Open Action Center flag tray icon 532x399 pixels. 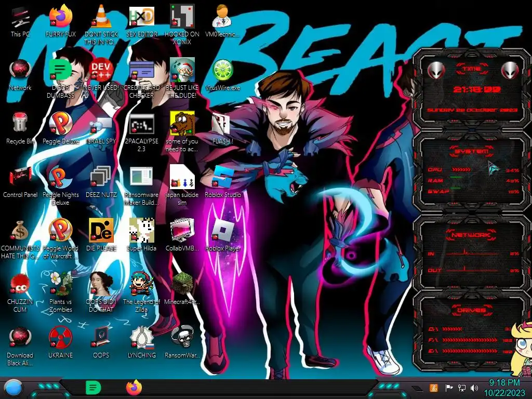coord(449,388)
